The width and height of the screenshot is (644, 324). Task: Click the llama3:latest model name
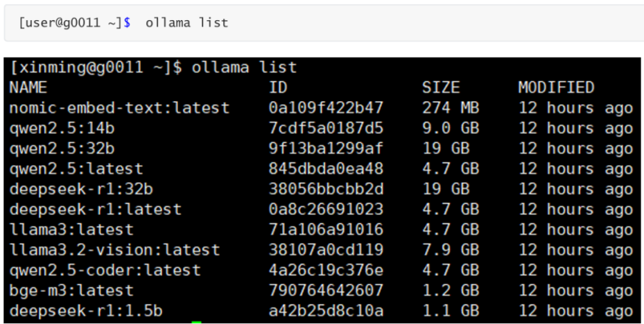tap(71, 230)
